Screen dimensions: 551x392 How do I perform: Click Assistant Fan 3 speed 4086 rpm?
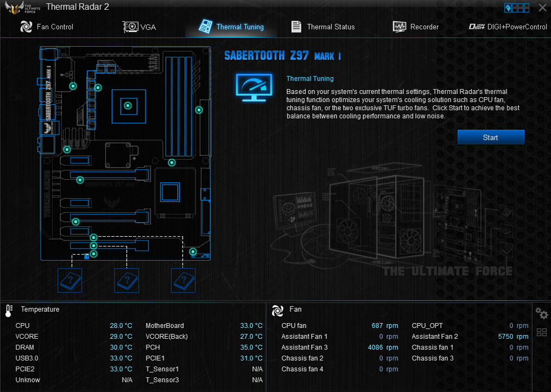(383, 347)
